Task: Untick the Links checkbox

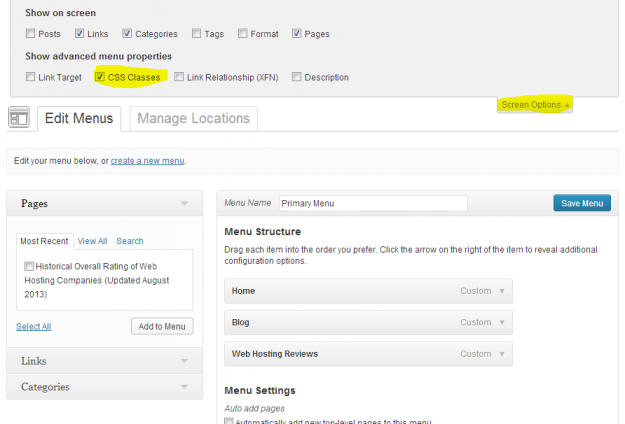Action: (x=79, y=33)
